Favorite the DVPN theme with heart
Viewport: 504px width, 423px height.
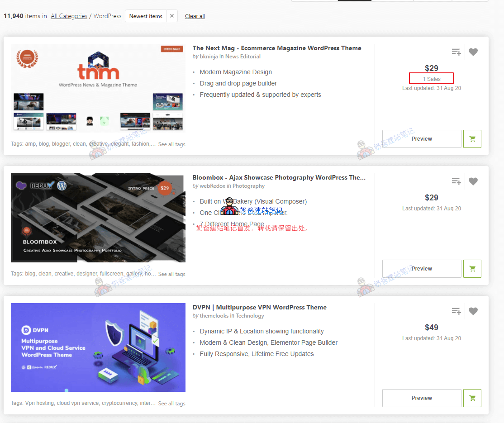point(473,311)
